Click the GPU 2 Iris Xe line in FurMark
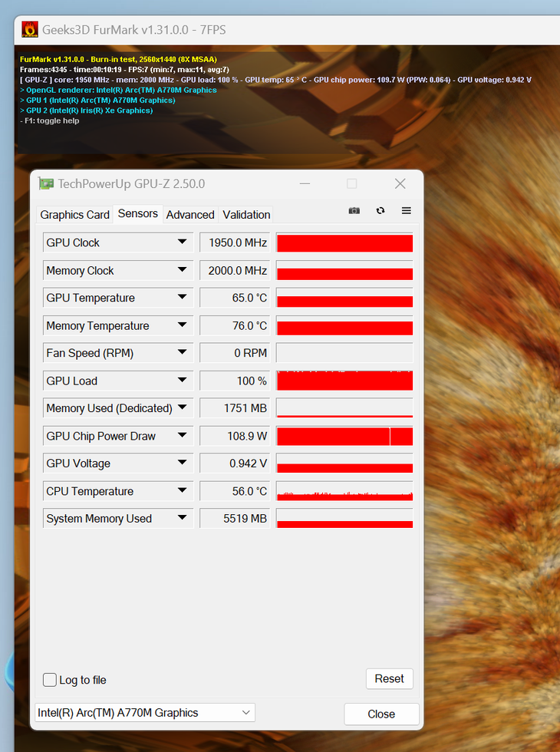Screen dimensions: 560x752 pyautogui.click(x=86, y=110)
